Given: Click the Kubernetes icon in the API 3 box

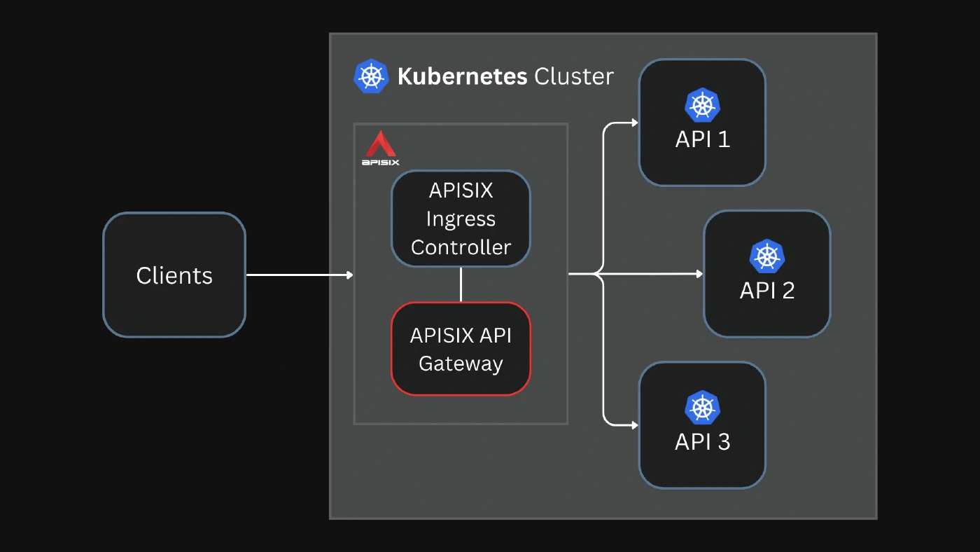Looking at the screenshot, I should pos(702,408).
